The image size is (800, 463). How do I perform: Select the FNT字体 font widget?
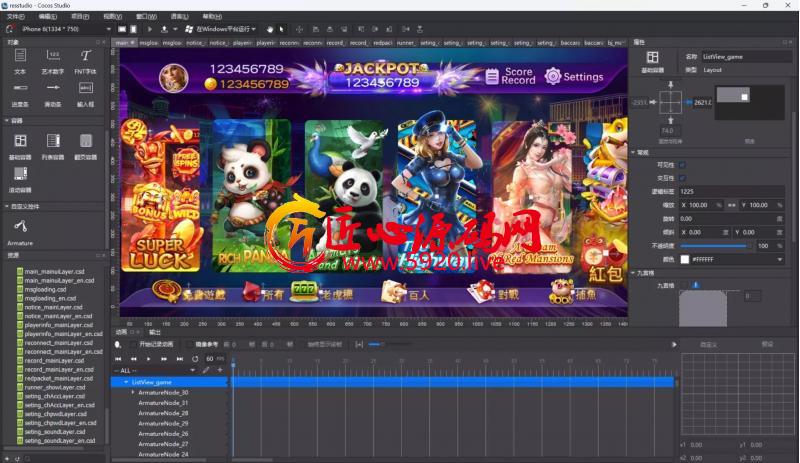[86, 56]
